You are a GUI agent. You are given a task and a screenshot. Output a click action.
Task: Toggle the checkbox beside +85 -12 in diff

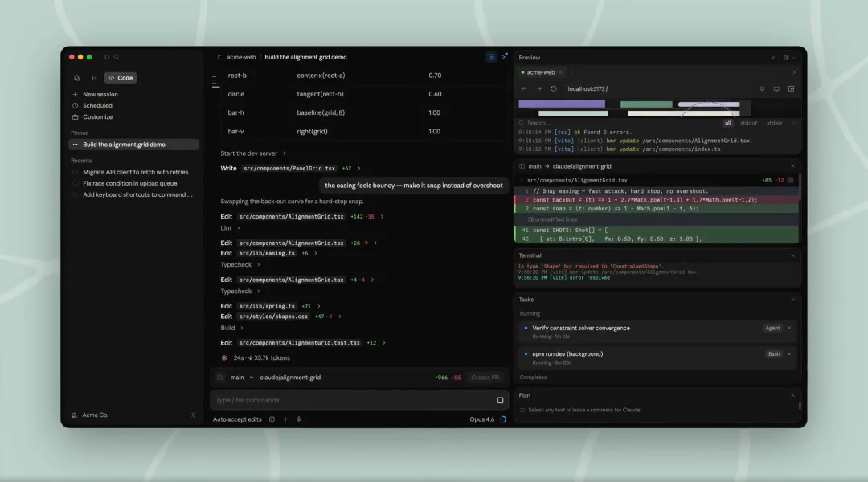click(791, 181)
